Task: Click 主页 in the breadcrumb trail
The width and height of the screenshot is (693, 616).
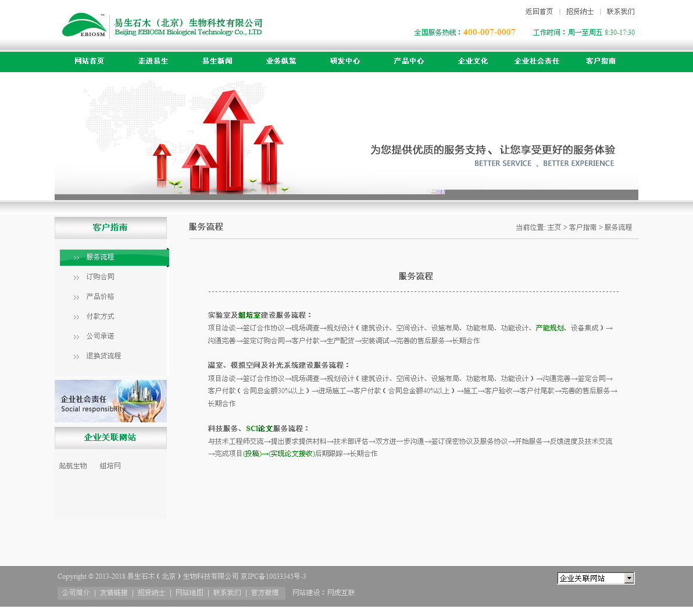Action: pos(554,227)
